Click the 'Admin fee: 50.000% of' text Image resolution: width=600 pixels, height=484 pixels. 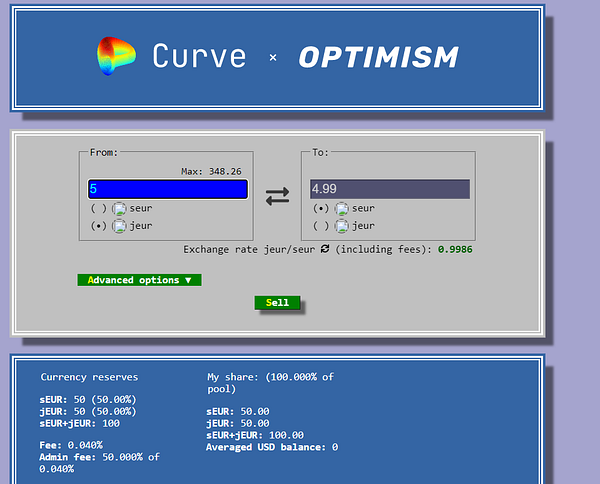(x=99, y=457)
